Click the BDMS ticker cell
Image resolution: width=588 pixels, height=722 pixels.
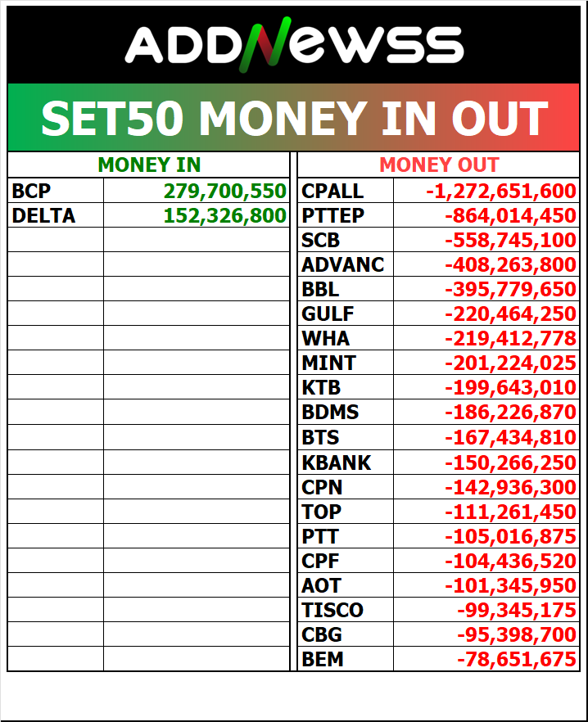tap(346, 412)
